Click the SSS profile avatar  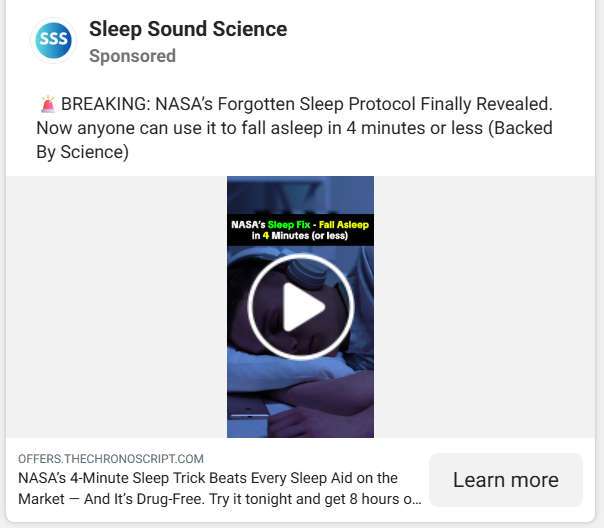(53, 41)
